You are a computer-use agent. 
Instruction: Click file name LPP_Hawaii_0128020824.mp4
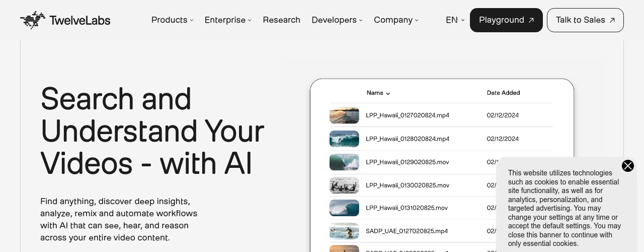pos(408,139)
